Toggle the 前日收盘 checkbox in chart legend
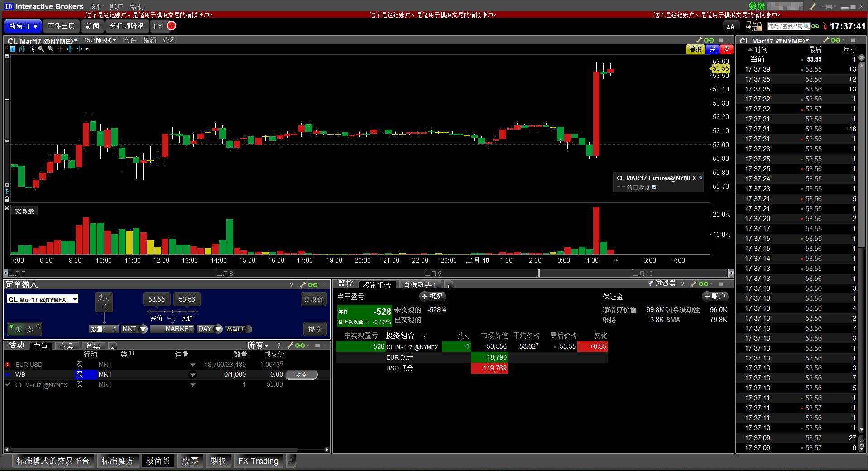868x471 pixels. tap(654, 187)
